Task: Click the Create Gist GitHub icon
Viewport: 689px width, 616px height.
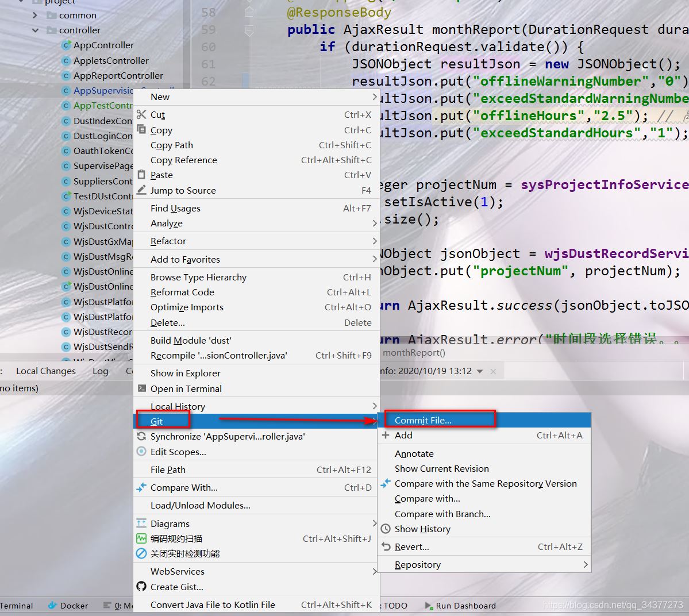Action: tap(141, 587)
